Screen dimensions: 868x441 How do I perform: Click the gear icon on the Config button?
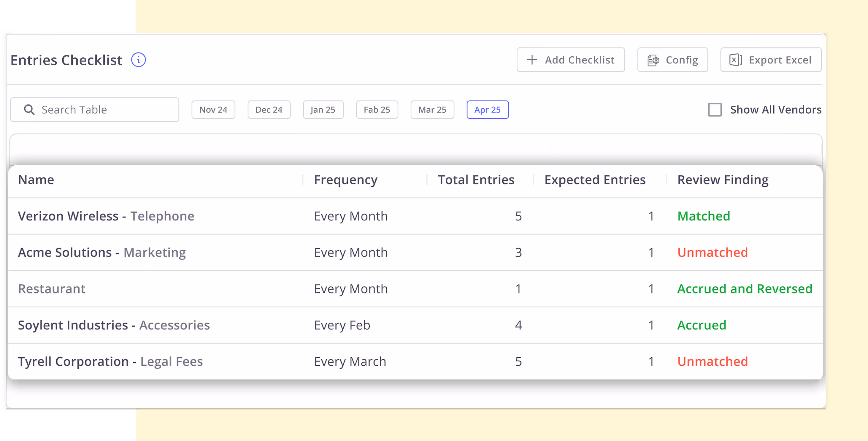point(653,60)
